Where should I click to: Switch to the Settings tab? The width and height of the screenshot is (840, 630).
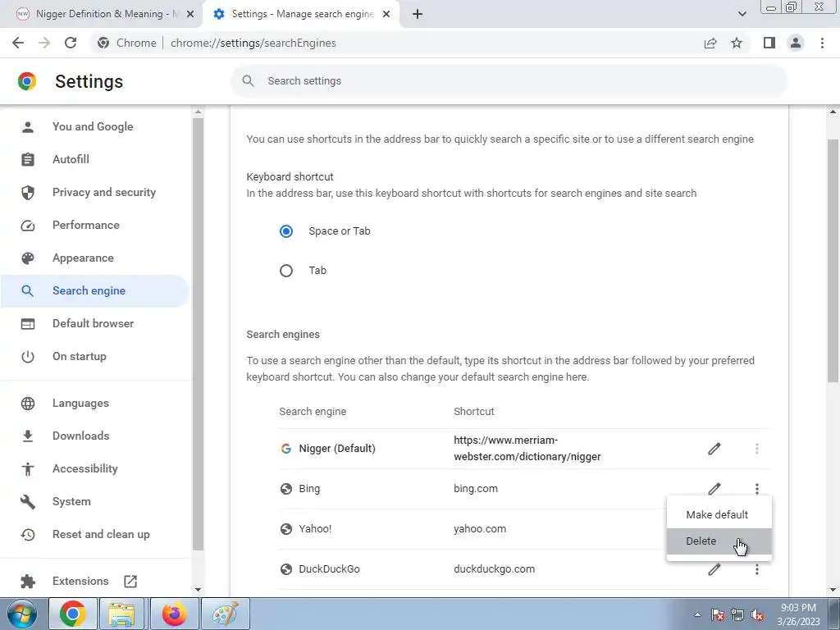301,14
